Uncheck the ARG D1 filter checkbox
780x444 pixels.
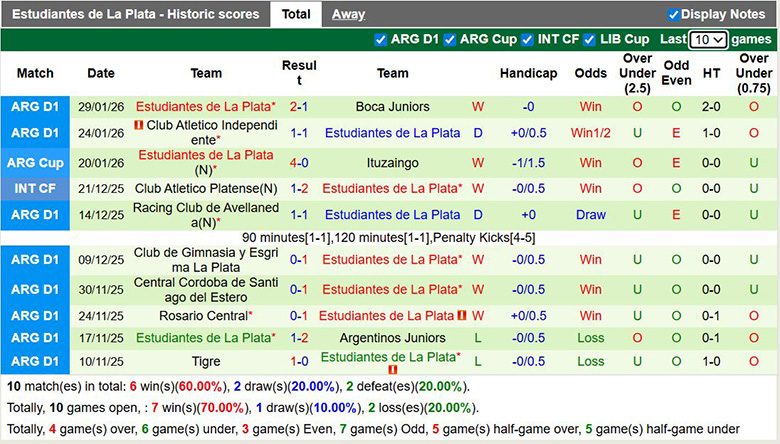pyautogui.click(x=380, y=40)
